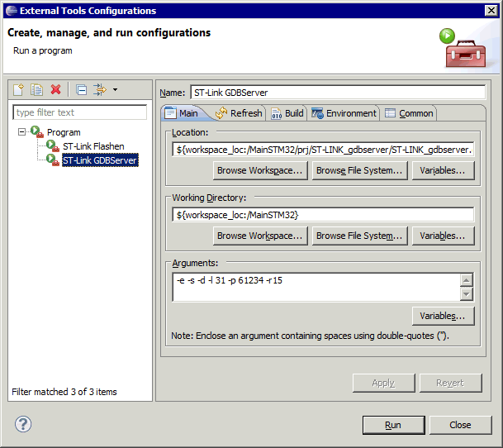Click the Eclipse icon in title bar

pos(12,11)
